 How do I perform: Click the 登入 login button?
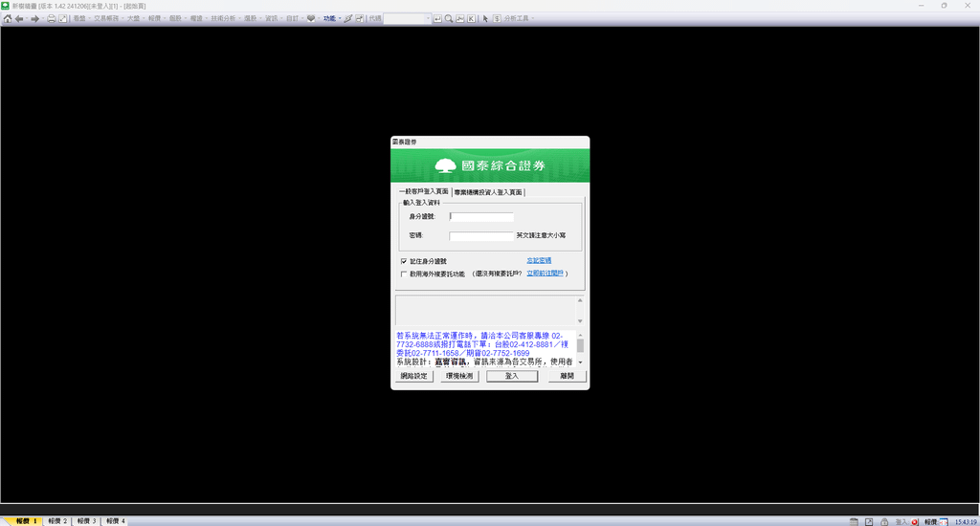pos(512,376)
